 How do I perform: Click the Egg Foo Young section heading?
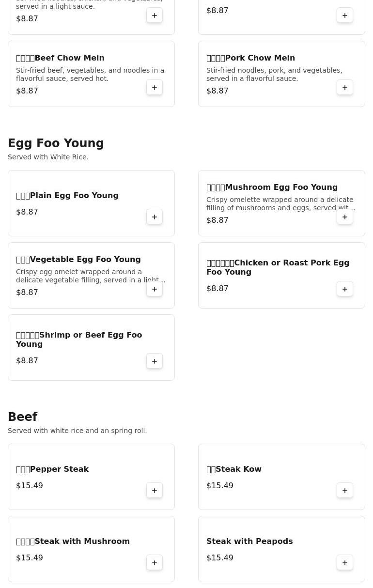click(56, 143)
